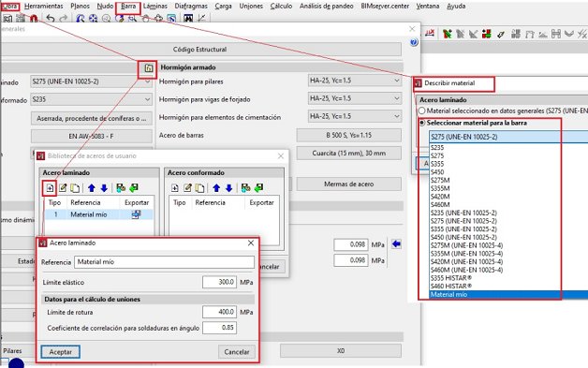Move Acero conformado entry up
The height and width of the screenshot is (368, 588).
coord(216,188)
